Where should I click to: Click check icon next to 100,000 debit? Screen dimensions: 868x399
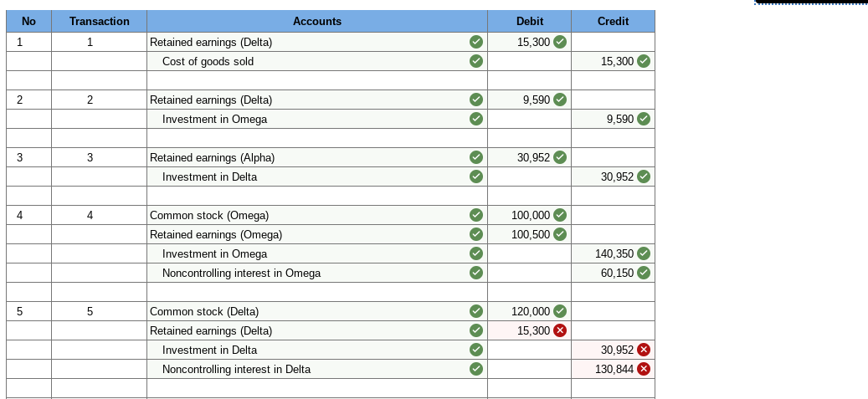coord(560,215)
